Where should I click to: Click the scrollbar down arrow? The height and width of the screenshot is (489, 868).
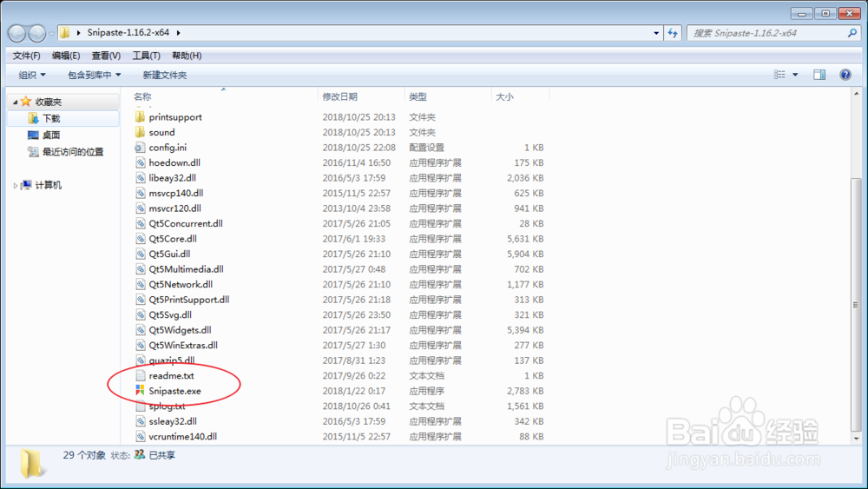coord(856,438)
